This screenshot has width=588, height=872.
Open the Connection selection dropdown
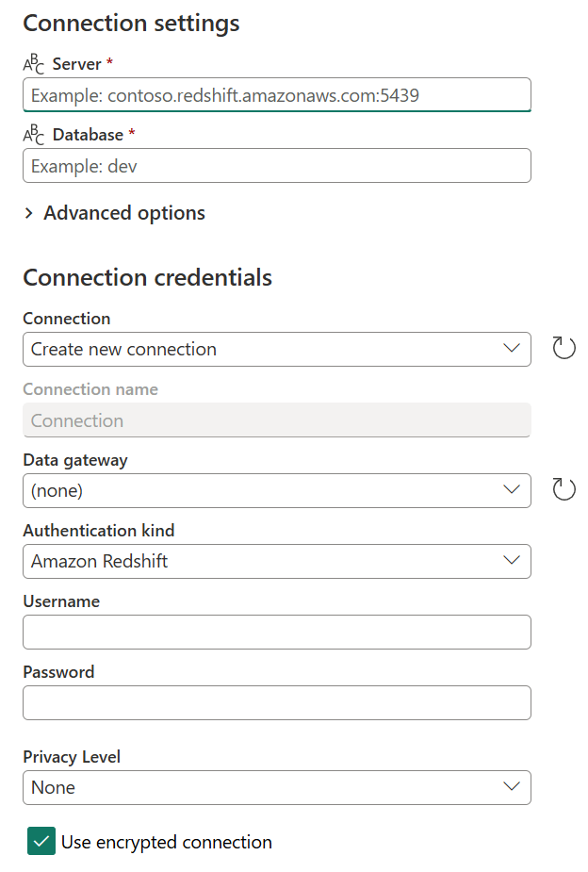click(276, 349)
